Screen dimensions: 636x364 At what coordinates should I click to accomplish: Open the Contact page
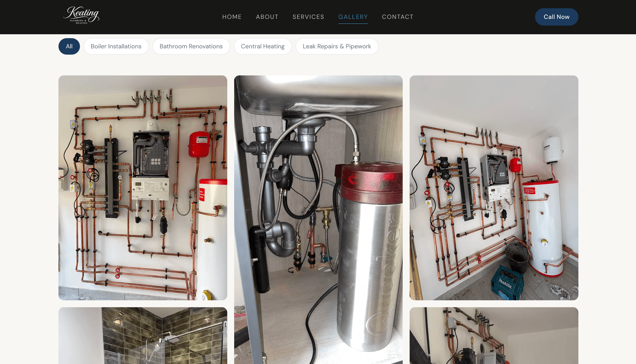click(398, 17)
